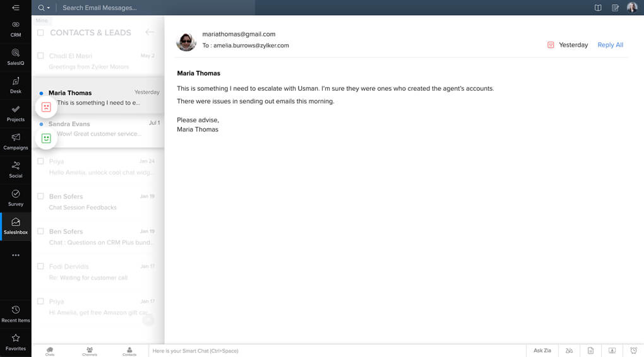
Task: Click Reply All link
Action: [x=610, y=45]
